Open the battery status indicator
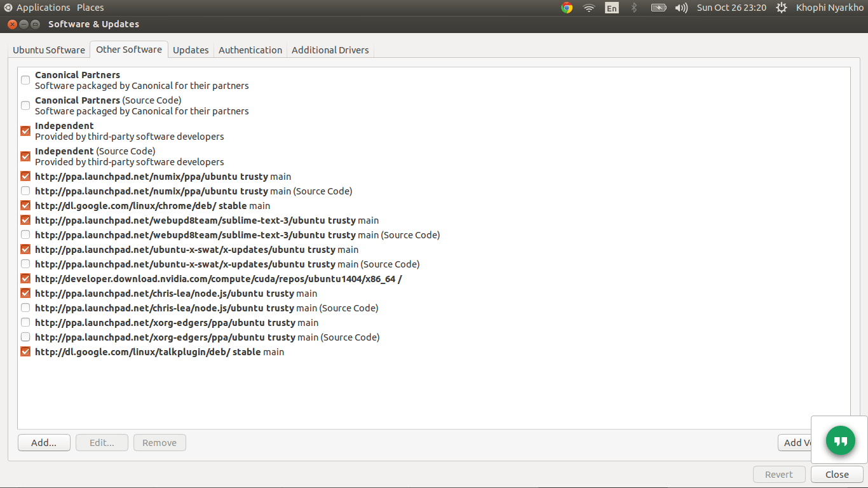Screen dimensions: 868x488 click(658, 8)
